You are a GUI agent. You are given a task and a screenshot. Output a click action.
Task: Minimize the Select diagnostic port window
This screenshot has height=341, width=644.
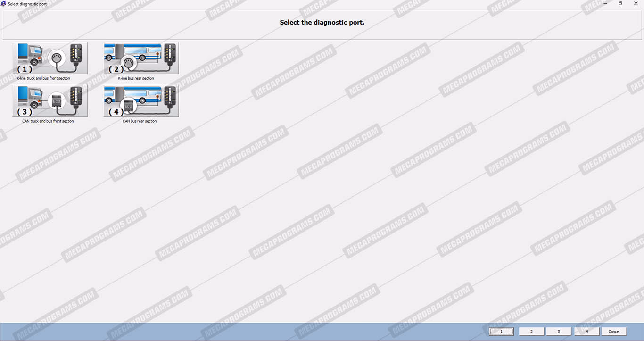[x=605, y=4]
